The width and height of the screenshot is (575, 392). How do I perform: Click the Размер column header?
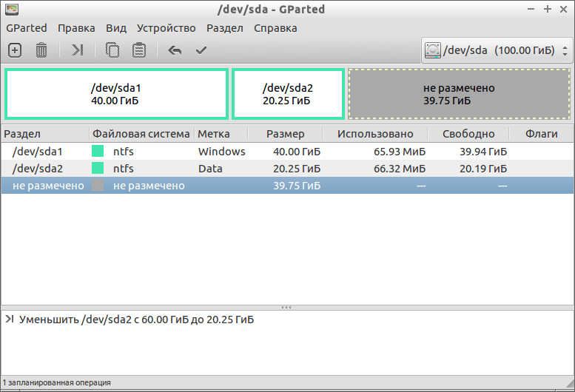click(x=286, y=134)
